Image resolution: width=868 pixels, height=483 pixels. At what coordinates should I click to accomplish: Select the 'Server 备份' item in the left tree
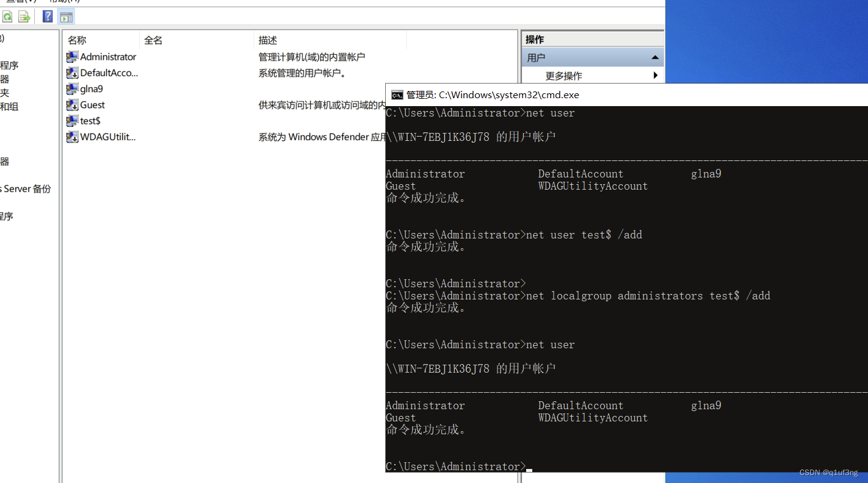point(26,189)
